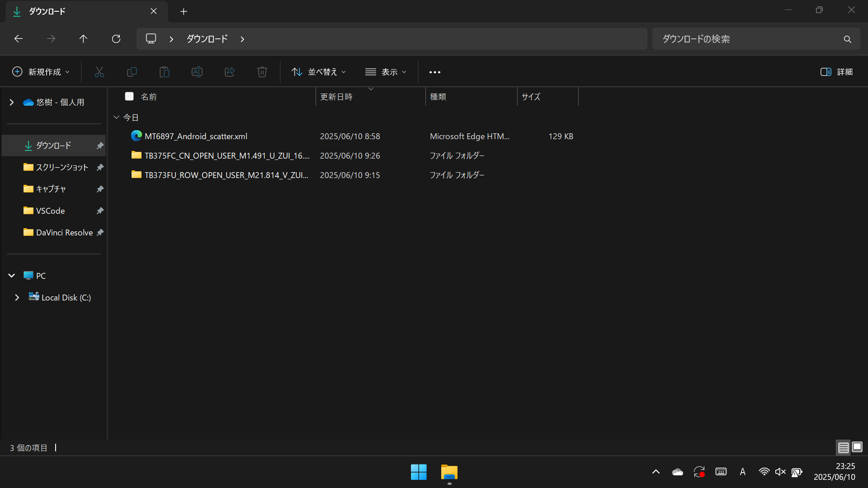Open the スクリーンショット folder in sidebar

point(62,167)
